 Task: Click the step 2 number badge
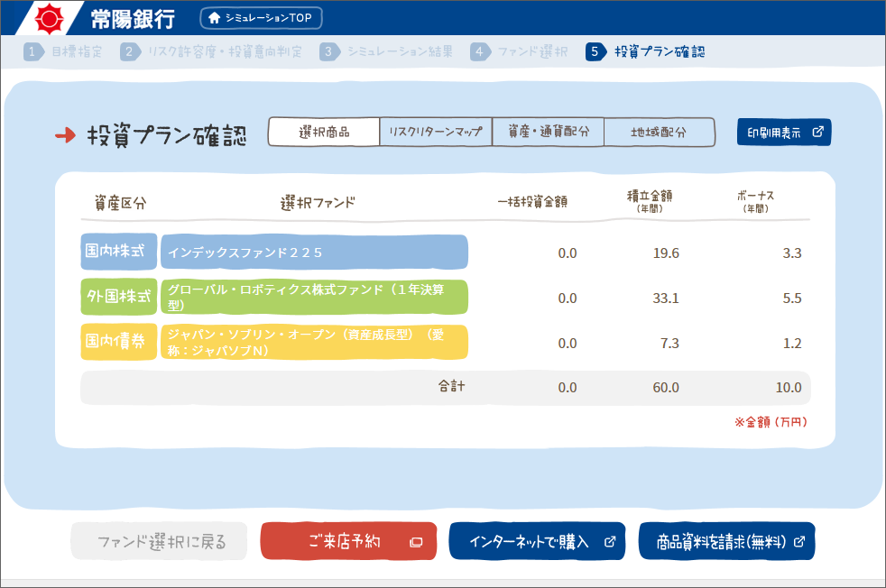[131, 52]
